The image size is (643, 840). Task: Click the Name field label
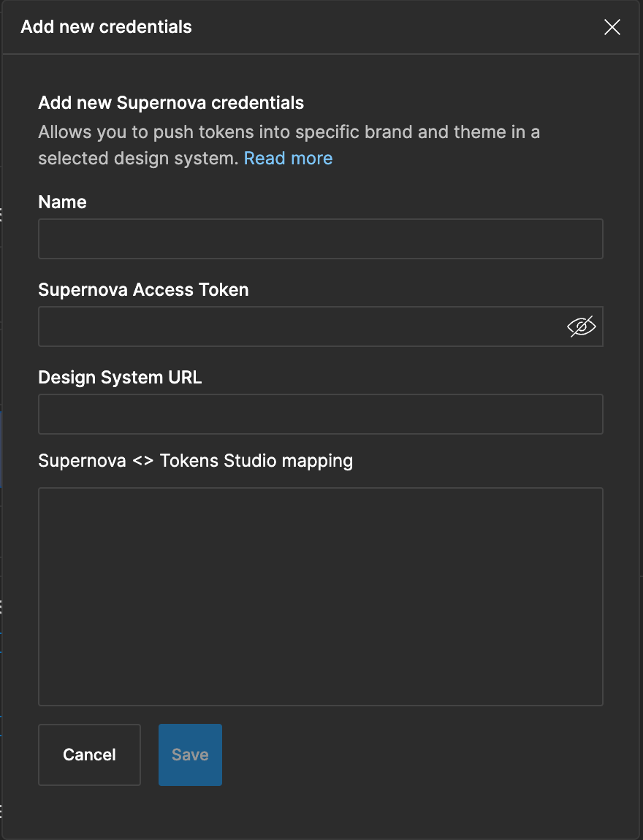tap(63, 202)
